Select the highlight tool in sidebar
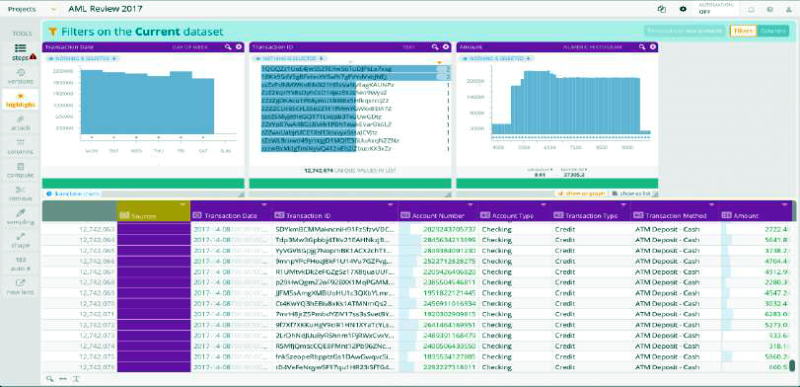800x387 pixels. click(x=20, y=100)
